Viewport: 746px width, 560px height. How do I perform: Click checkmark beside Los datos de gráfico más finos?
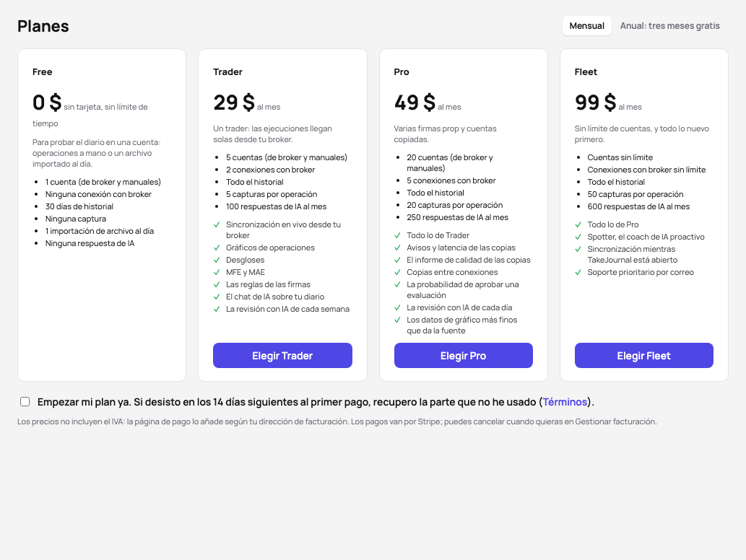point(397,320)
